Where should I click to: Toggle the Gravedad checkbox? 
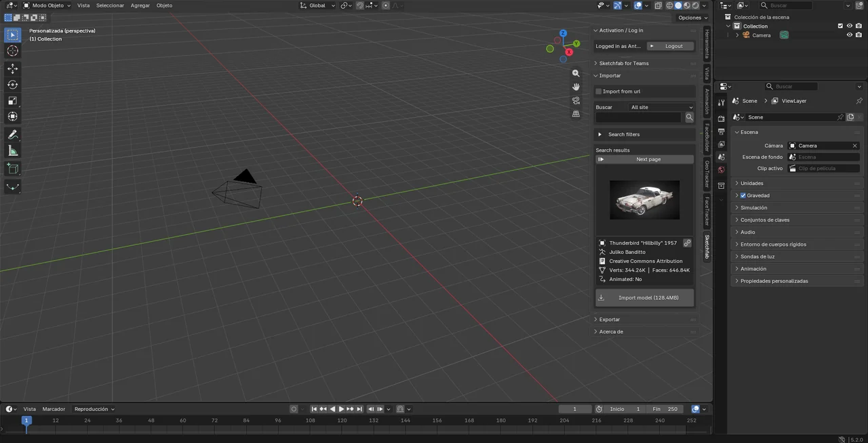(x=743, y=196)
